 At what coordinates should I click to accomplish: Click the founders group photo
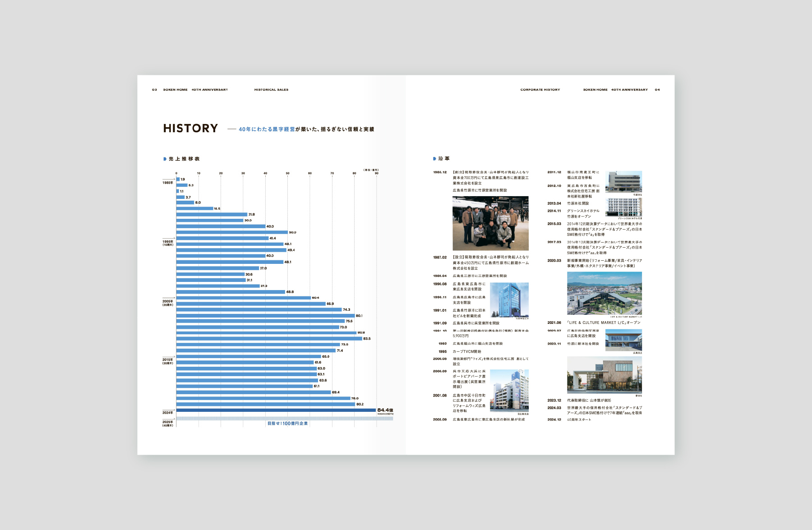click(491, 223)
